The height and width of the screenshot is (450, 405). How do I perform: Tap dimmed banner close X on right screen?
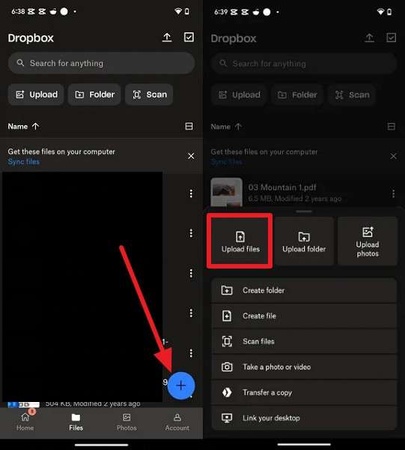[393, 156]
